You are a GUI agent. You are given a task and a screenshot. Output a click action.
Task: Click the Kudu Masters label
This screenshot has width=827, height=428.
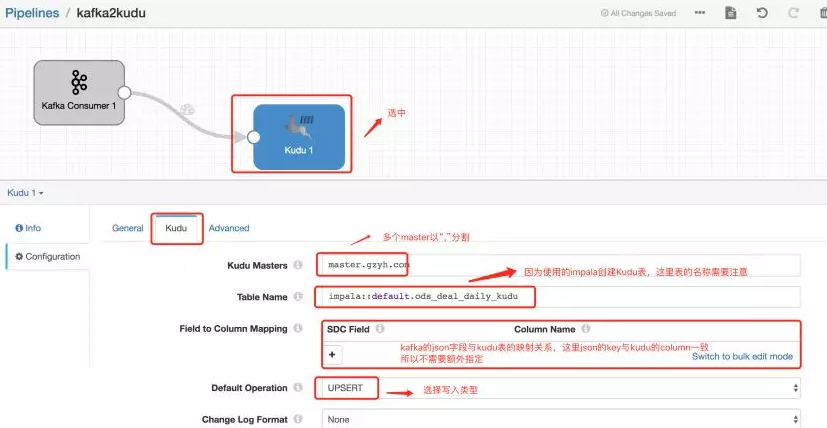tap(257, 265)
